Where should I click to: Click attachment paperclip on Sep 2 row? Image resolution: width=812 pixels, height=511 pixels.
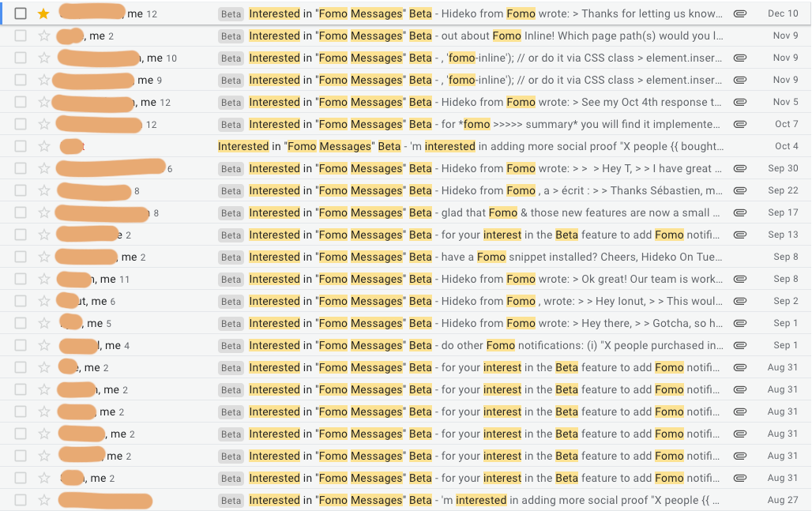pyautogui.click(x=740, y=301)
